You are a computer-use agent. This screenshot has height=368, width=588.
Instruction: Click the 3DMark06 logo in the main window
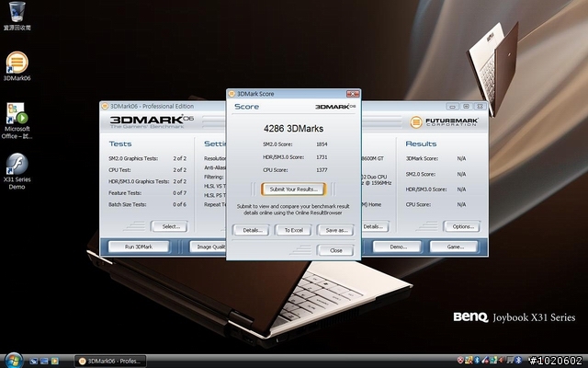coord(152,121)
